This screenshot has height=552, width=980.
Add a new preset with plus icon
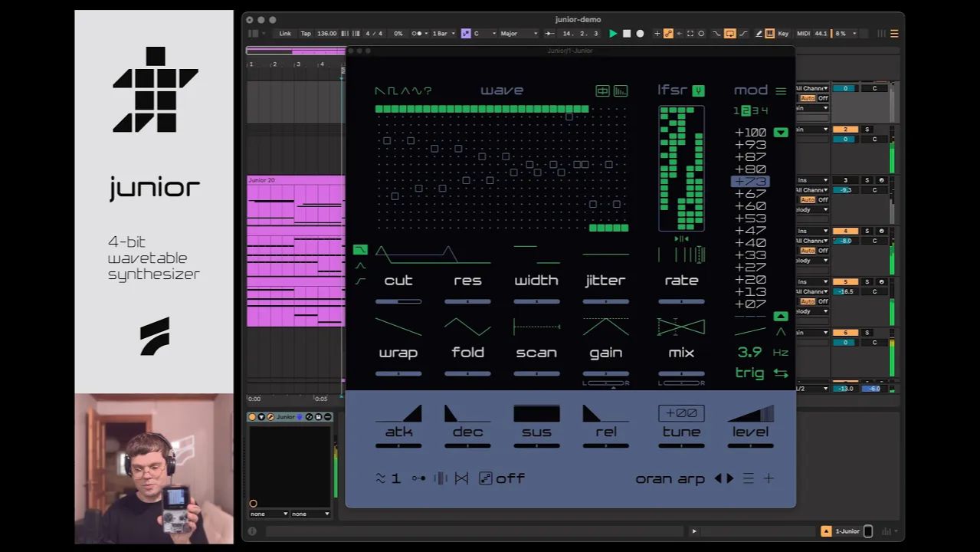click(769, 478)
